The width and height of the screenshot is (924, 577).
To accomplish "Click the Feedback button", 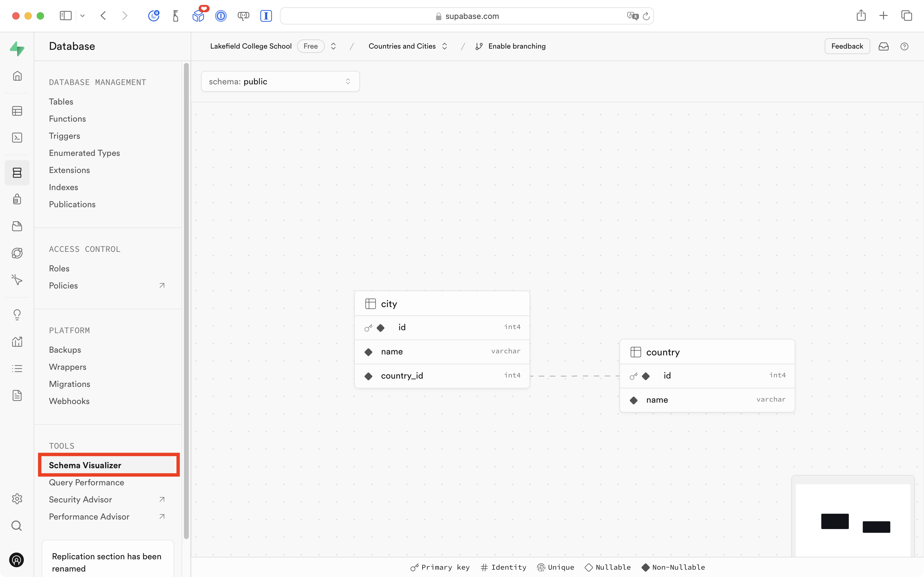I will pos(847,46).
